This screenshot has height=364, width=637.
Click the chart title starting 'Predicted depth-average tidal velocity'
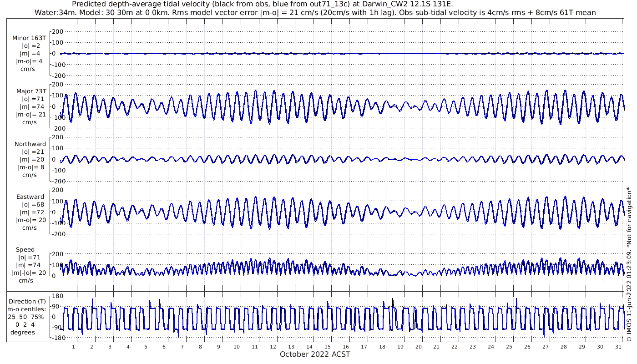(x=263, y=4)
